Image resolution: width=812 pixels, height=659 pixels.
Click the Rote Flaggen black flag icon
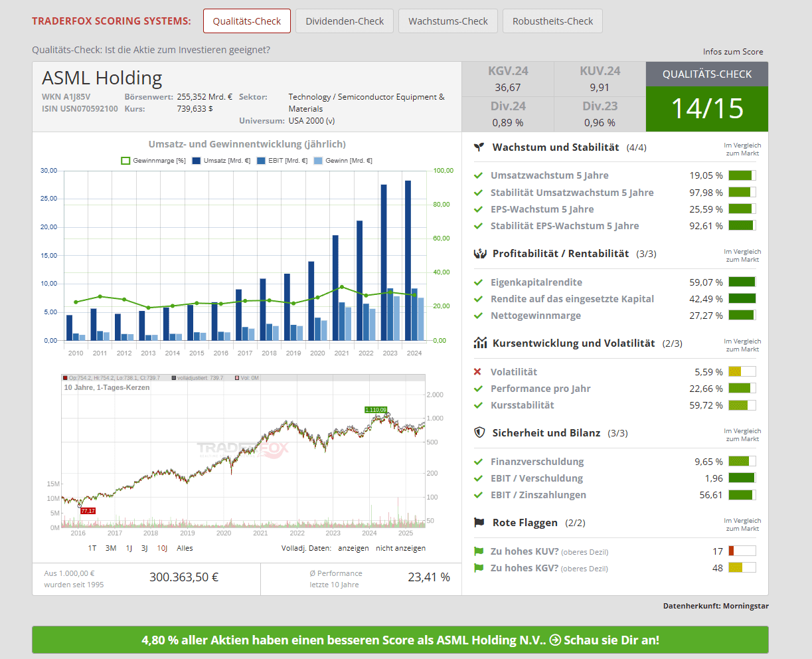(x=479, y=523)
